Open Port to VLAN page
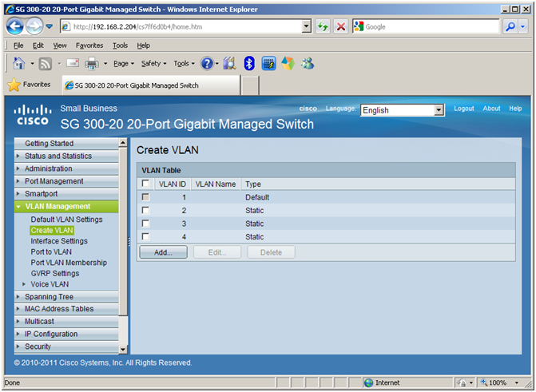536x392 pixels. 51,251
